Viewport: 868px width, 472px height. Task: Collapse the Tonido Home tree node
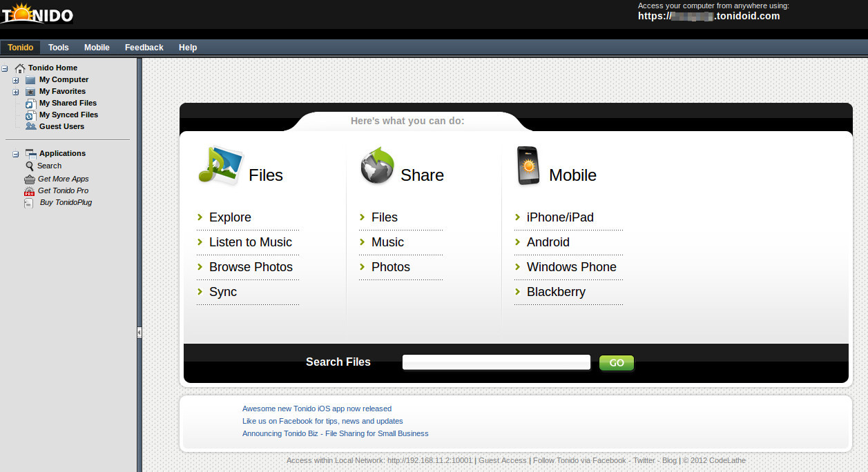pos(5,68)
